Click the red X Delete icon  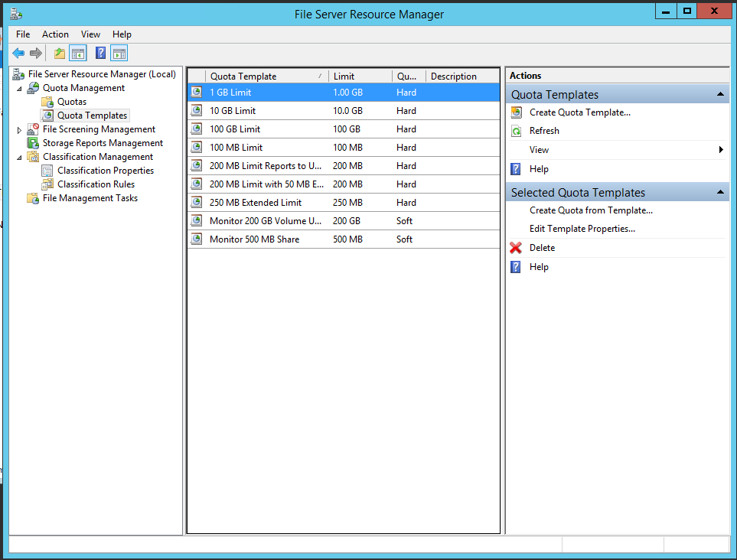click(516, 248)
